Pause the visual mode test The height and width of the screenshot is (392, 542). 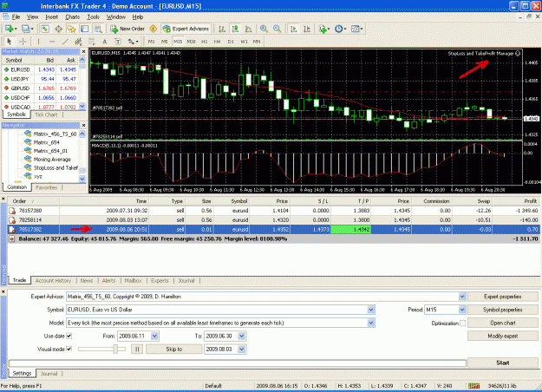[137, 350]
